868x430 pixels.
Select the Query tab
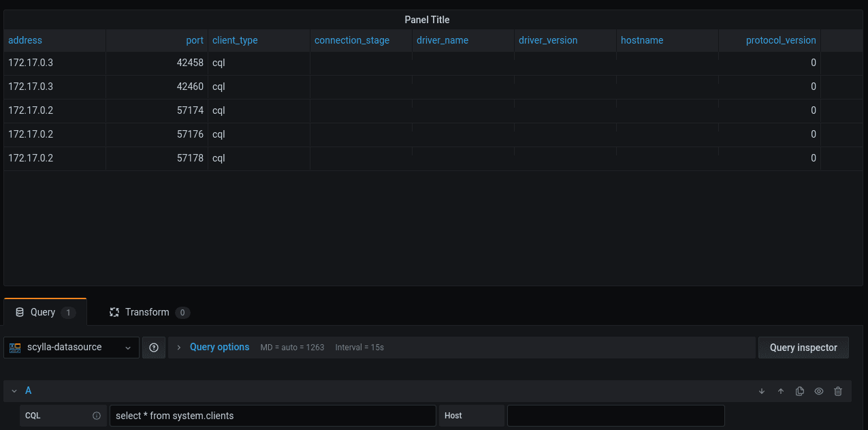pos(45,312)
